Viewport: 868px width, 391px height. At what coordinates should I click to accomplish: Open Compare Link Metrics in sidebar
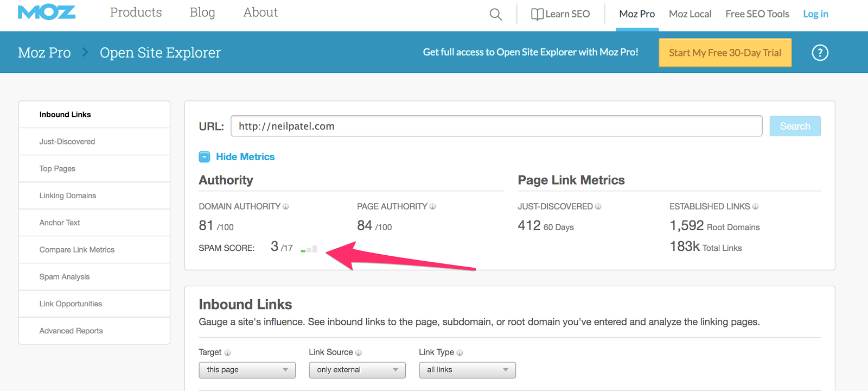(94, 250)
